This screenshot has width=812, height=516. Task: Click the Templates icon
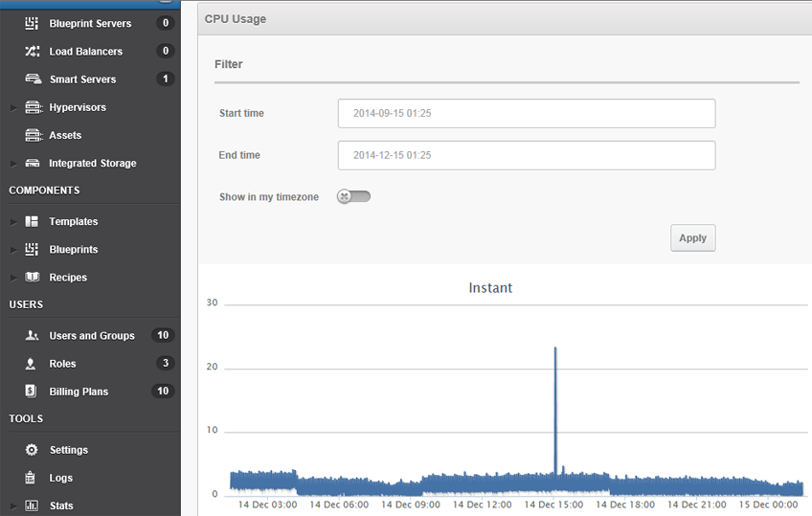32,221
